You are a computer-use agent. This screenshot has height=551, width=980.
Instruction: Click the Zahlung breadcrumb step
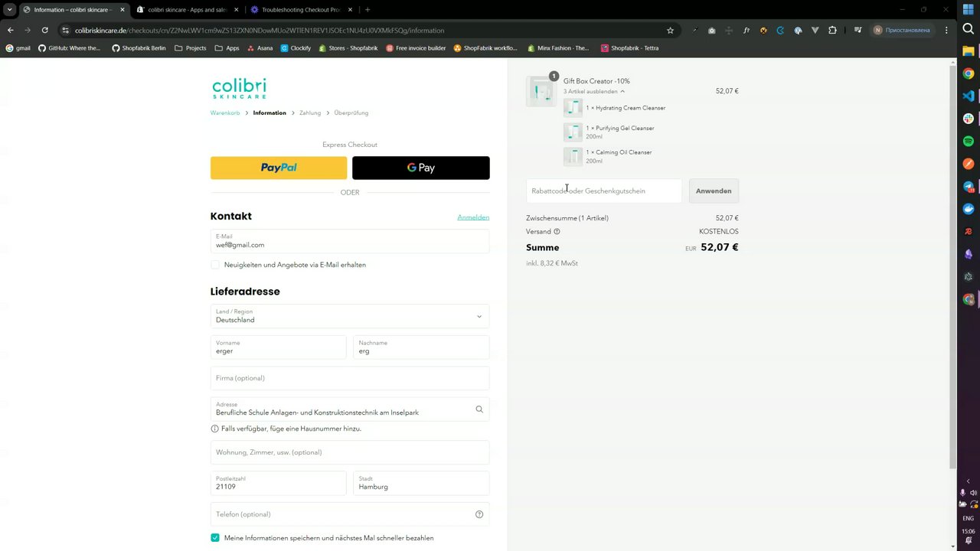[310, 112]
